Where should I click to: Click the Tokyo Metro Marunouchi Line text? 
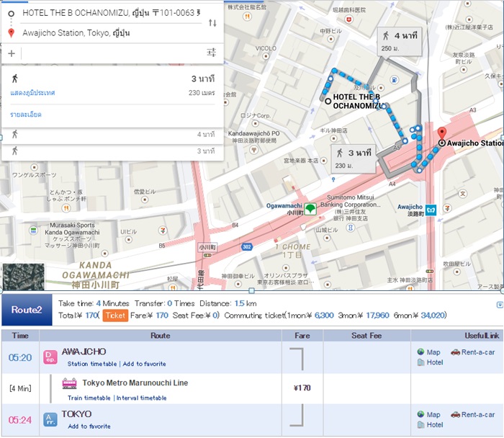135,383
